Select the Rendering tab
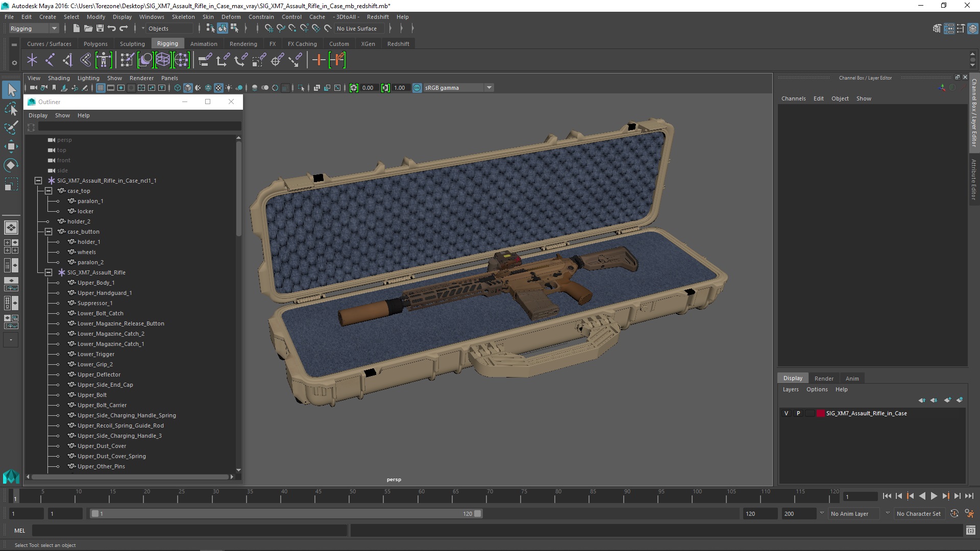 pyautogui.click(x=243, y=44)
